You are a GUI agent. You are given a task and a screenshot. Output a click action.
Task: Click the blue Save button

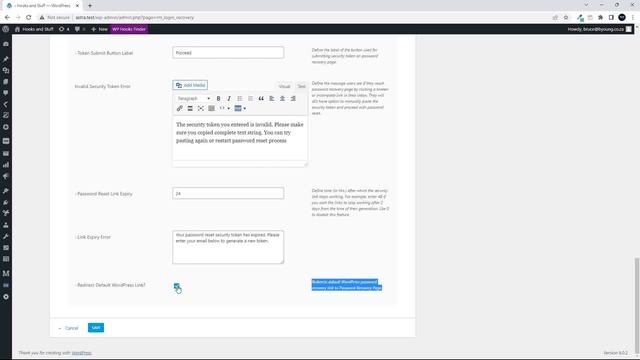click(96, 328)
